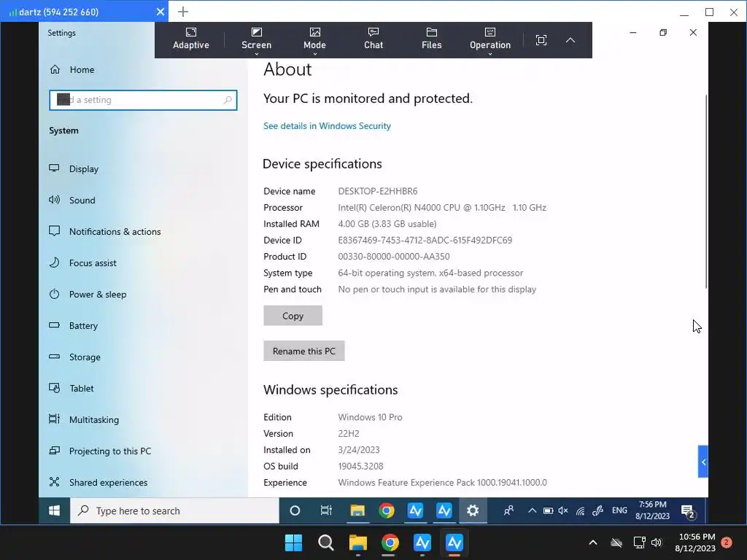Open Task View on remote taskbar
747x560 pixels.
point(326,510)
